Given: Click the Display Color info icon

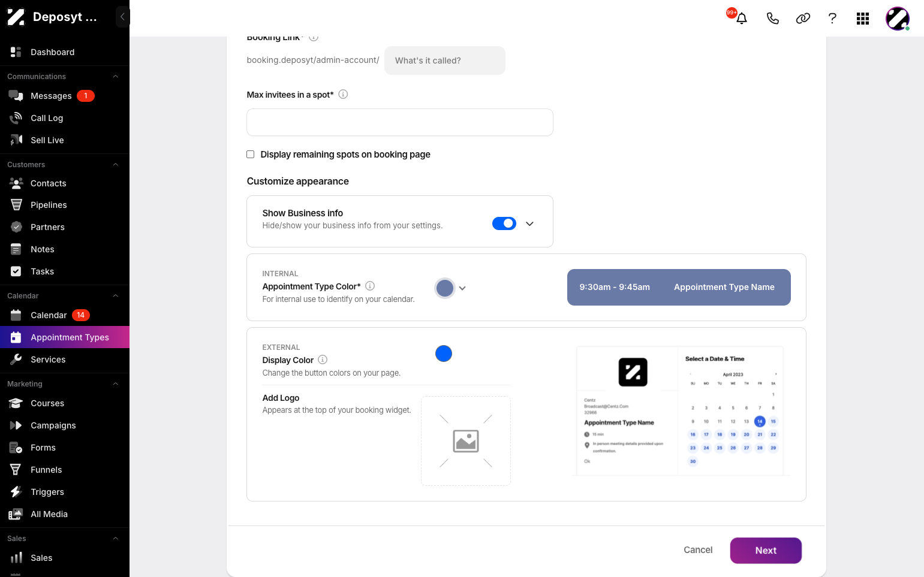Looking at the screenshot, I should [323, 360].
